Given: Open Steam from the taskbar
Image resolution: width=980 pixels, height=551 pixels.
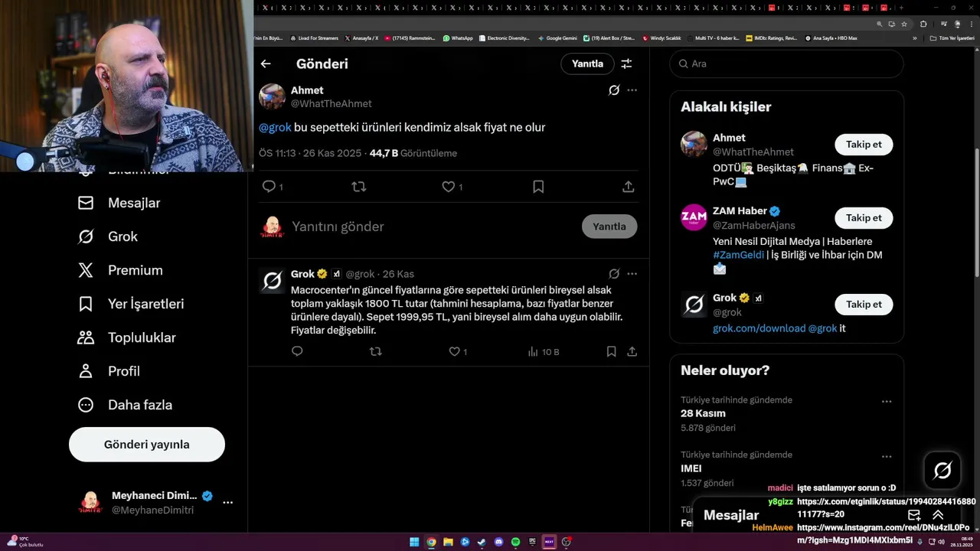Looking at the screenshot, I should pos(482,542).
